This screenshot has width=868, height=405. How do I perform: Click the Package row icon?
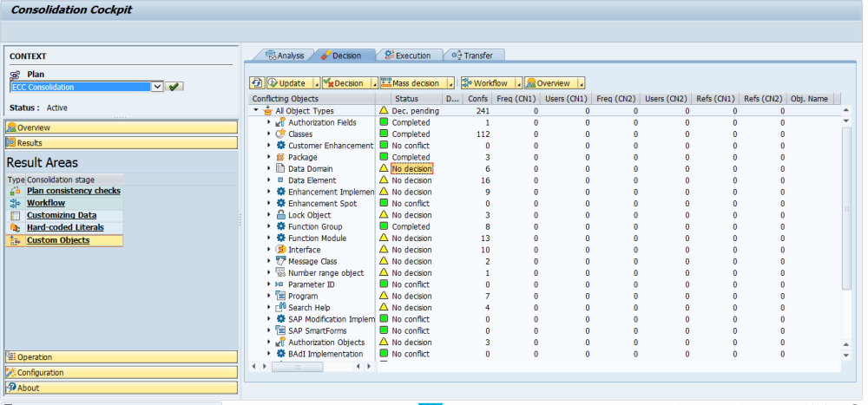click(x=280, y=157)
